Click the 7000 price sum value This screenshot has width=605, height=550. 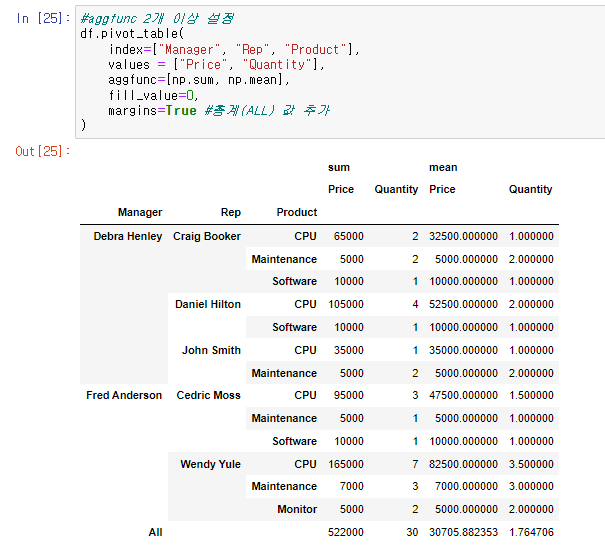click(352, 486)
